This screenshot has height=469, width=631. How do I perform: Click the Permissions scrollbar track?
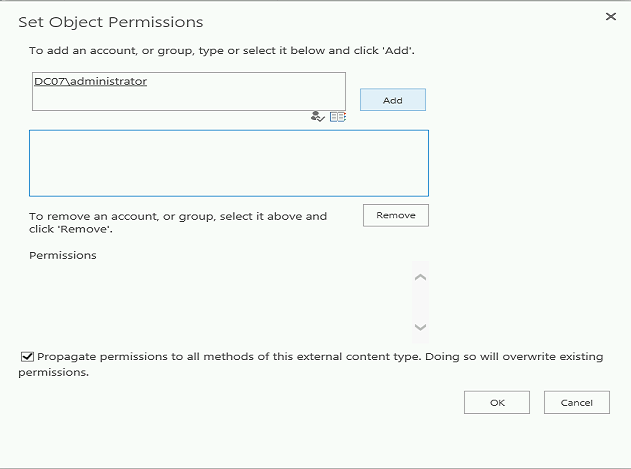(420, 302)
